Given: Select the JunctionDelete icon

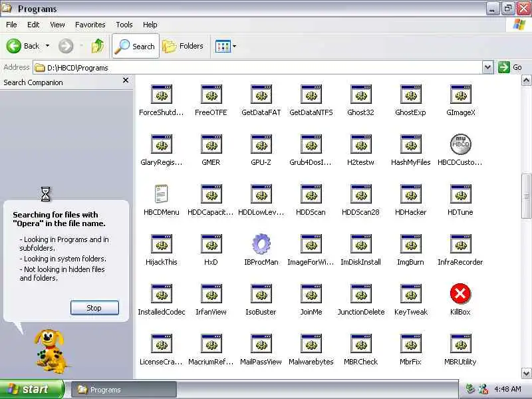Looking at the screenshot, I should [361, 293].
